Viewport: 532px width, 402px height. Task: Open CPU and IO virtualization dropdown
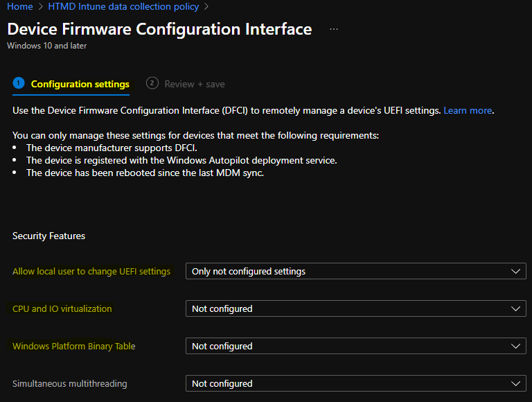[x=356, y=308]
